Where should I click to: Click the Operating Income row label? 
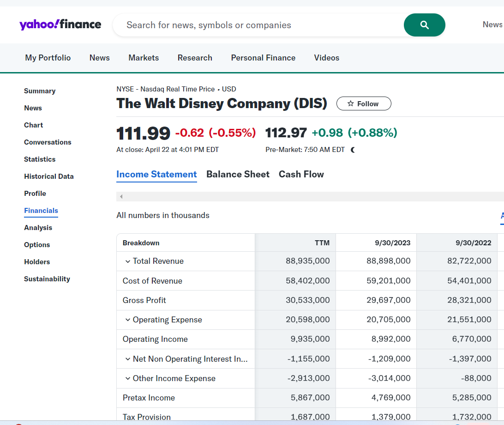tap(155, 339)
